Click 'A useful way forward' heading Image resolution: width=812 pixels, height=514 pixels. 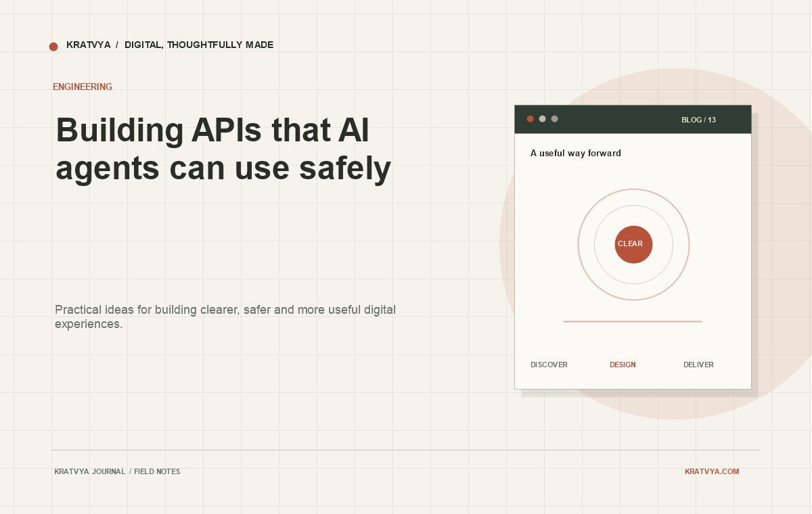(576, 154)
